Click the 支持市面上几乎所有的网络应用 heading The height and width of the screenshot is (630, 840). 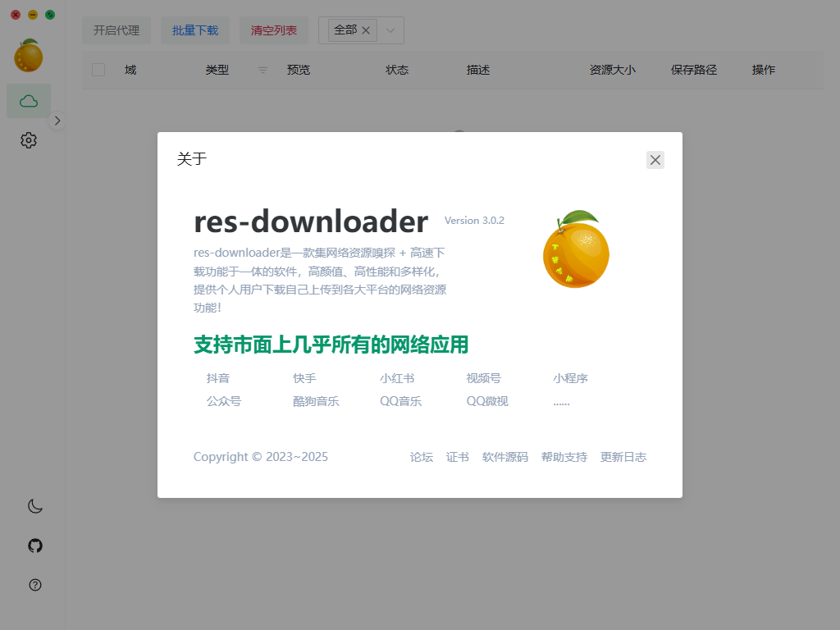click(331, 345)
